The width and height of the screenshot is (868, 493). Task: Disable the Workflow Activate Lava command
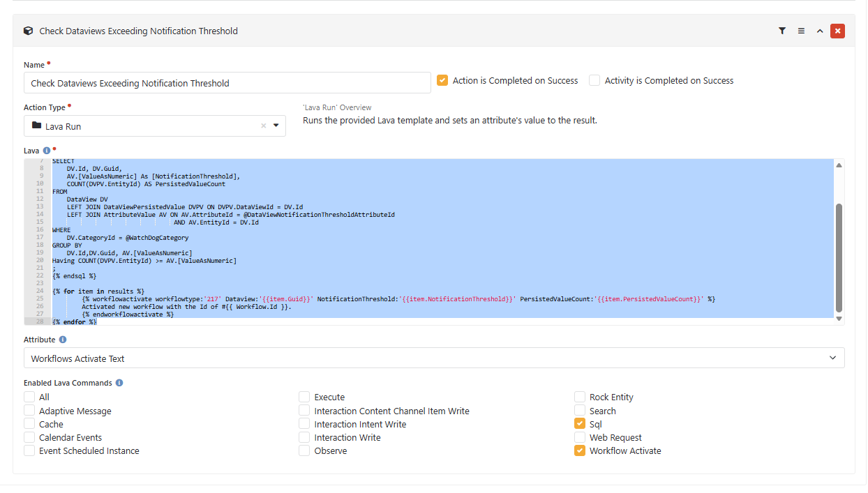580,450
